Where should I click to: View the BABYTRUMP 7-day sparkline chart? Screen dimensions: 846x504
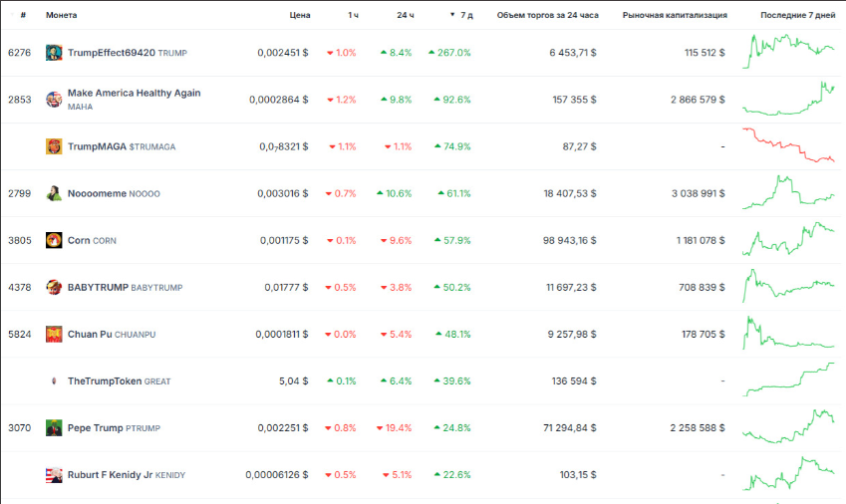tap(788, 286)
